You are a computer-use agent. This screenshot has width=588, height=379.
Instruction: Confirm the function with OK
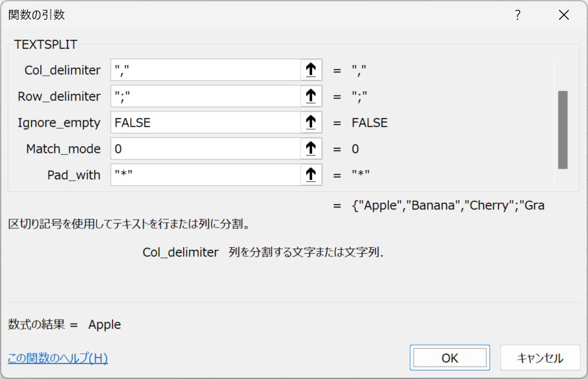point(450,358)
